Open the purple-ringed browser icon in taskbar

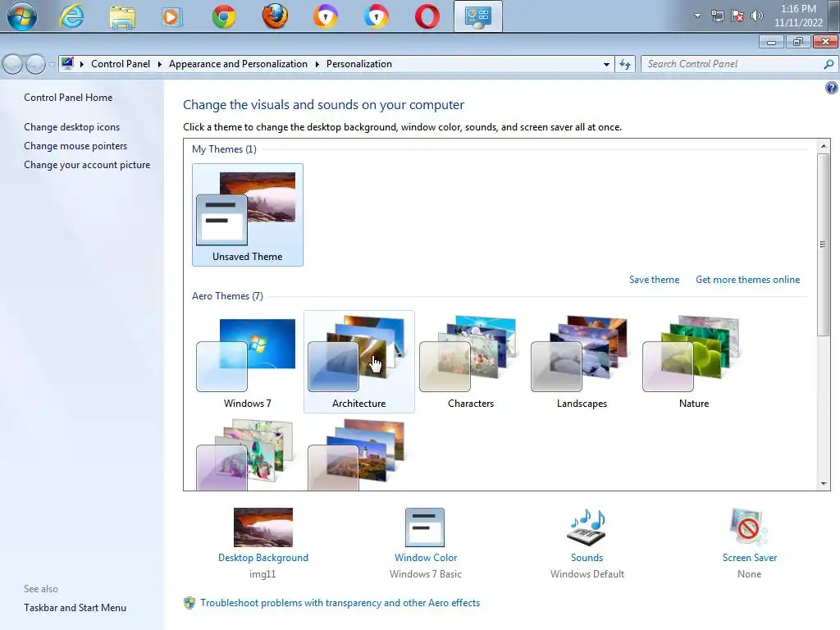click(326, 16)
